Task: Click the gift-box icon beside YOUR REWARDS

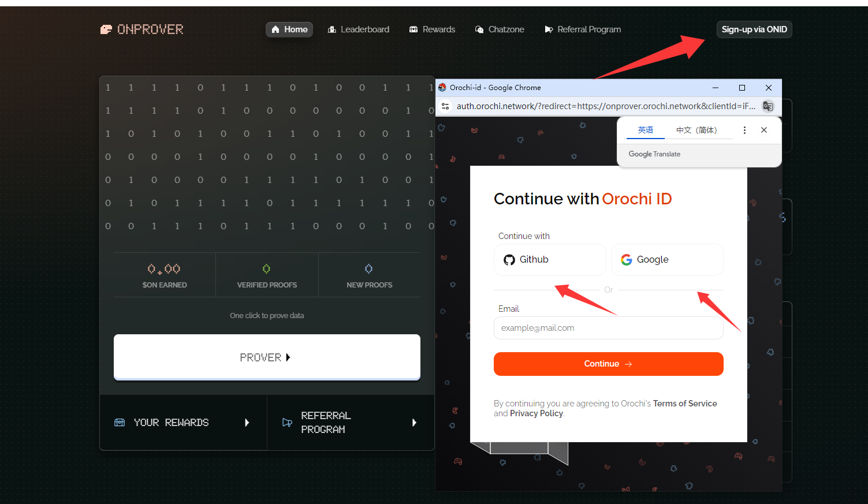Action: click(120, 422)
